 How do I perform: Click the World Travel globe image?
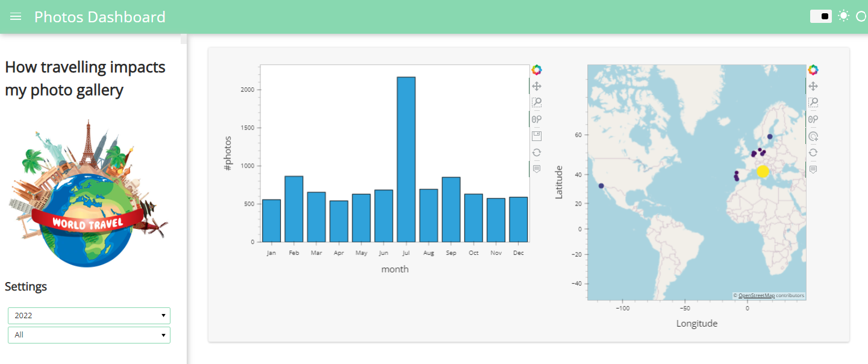pos(87,193)
